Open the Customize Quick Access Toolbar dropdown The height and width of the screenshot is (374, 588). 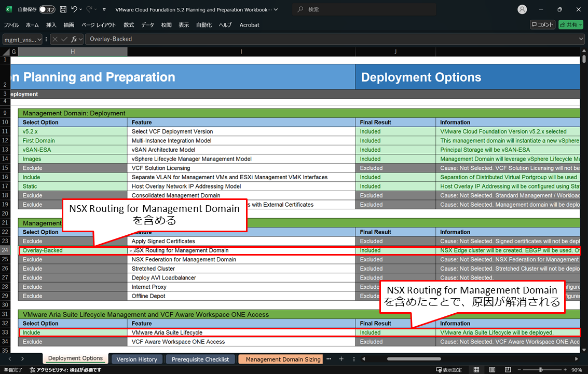(x=104, y=10)
